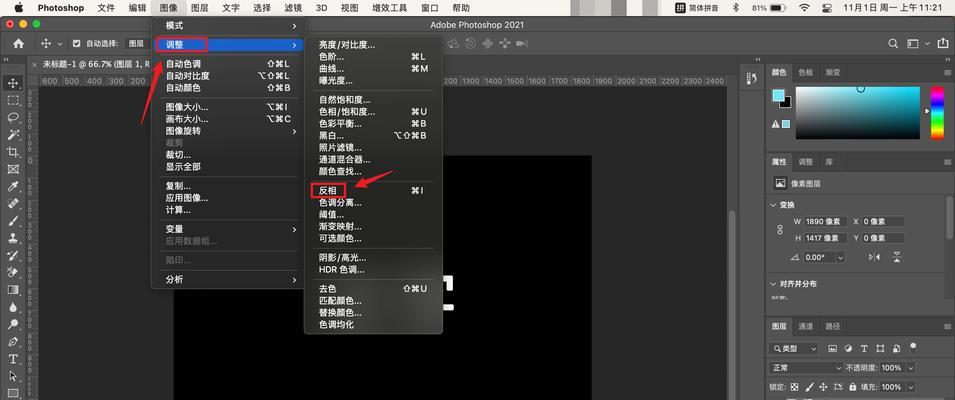Toggle type layer filter icon

pos(864,349)
